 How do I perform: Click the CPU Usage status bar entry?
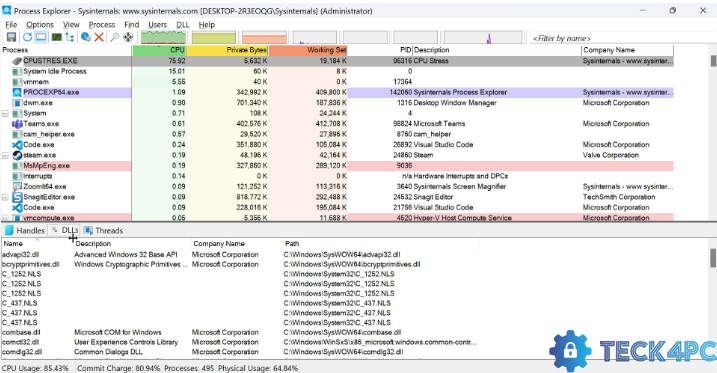point(36,368)
